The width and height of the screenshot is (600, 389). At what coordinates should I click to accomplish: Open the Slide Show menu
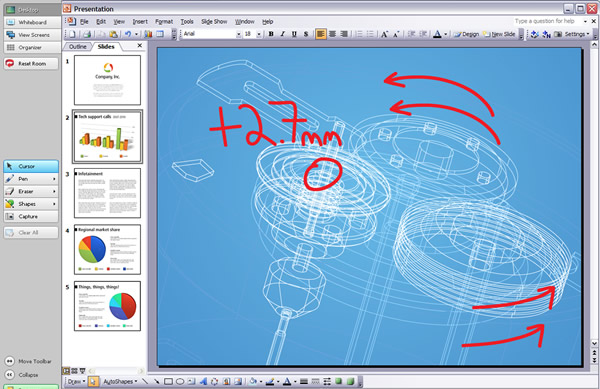pos(214,21)
